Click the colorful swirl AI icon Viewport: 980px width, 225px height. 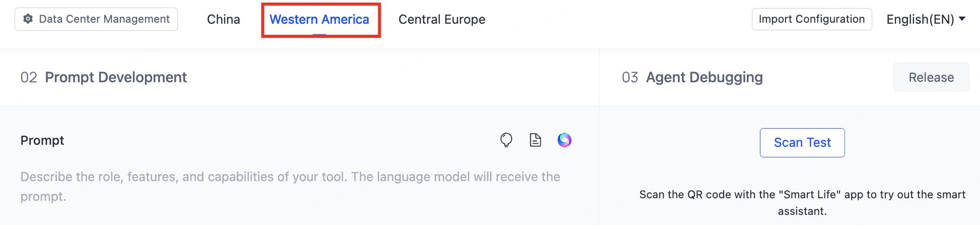point(565,140)
